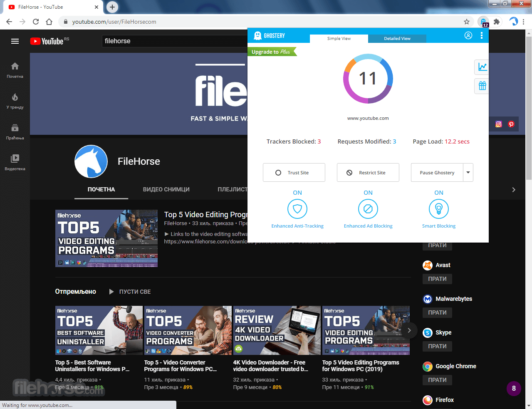Select ВИДЕО СНИМЦИ channel tab
The height and width of the screenshot is (409, 532).
click(x=166, y=189)
